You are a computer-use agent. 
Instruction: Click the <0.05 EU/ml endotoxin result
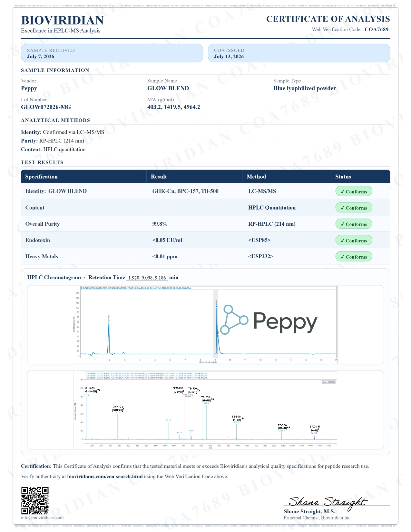point(167,240)
